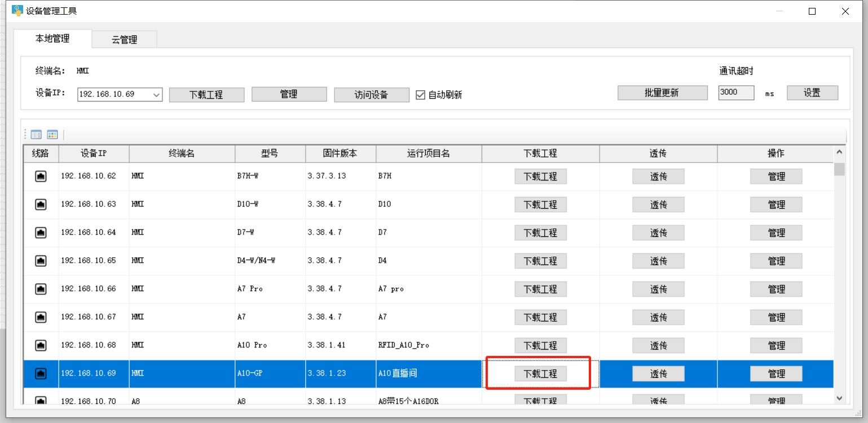Click 下载工程 for the D10-W row
The width and height of the screenshot is (868, 423).
pos(540,205)
